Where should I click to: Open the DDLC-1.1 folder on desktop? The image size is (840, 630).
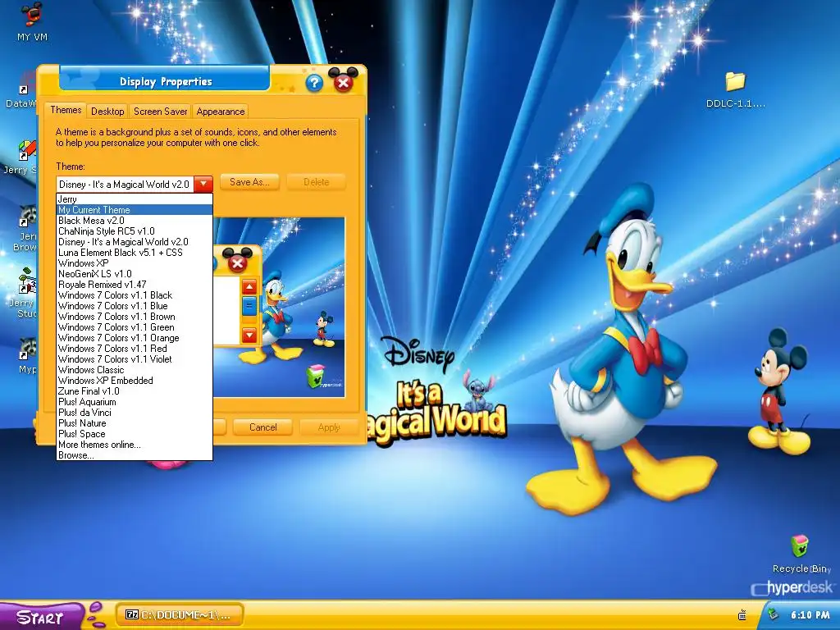[735, 90]
